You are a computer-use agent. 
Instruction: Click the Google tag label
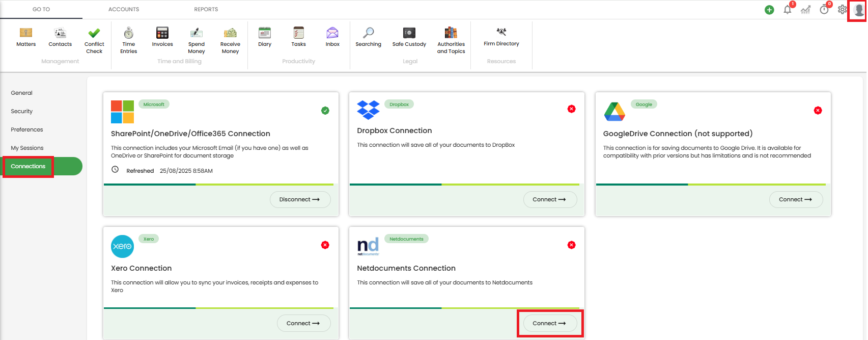[644, 104]
